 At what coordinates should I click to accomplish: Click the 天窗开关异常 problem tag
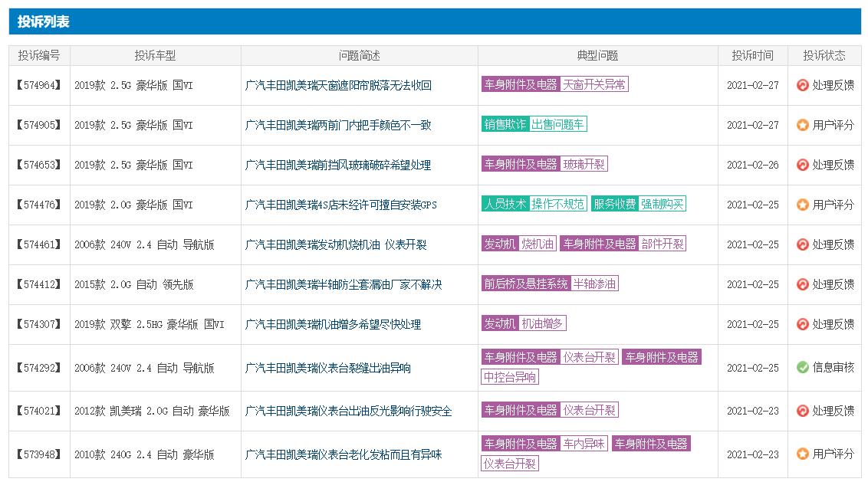coord(594,84)
